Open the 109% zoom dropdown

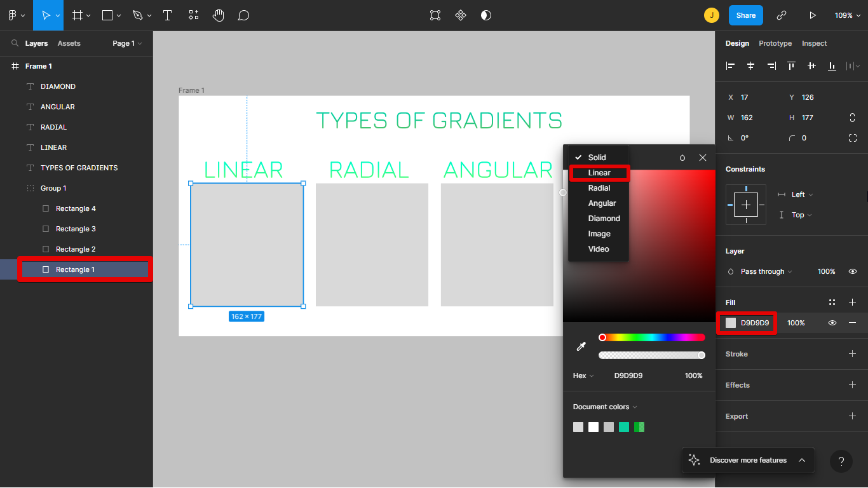point(847,15)
